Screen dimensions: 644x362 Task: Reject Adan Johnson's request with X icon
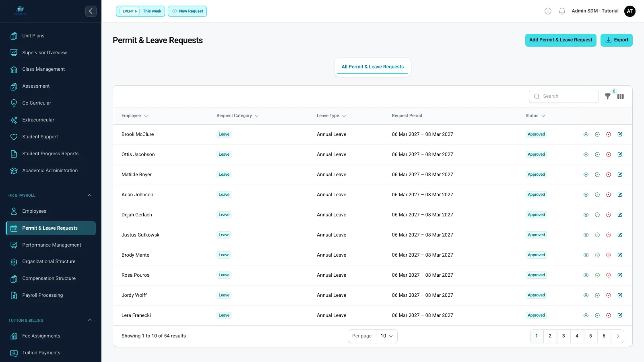tap(609, 195)
